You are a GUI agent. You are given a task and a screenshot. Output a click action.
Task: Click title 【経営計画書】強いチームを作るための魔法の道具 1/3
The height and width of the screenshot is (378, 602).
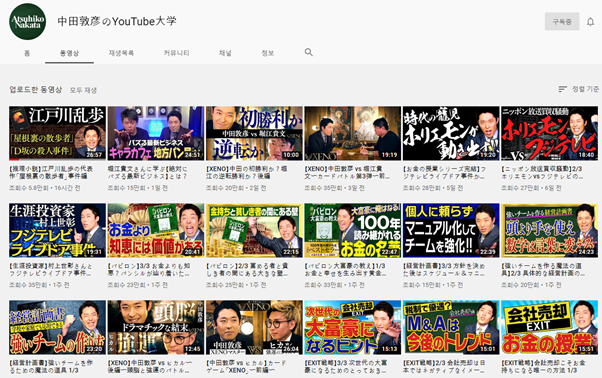pyautogui.click(x=51, y=366)
